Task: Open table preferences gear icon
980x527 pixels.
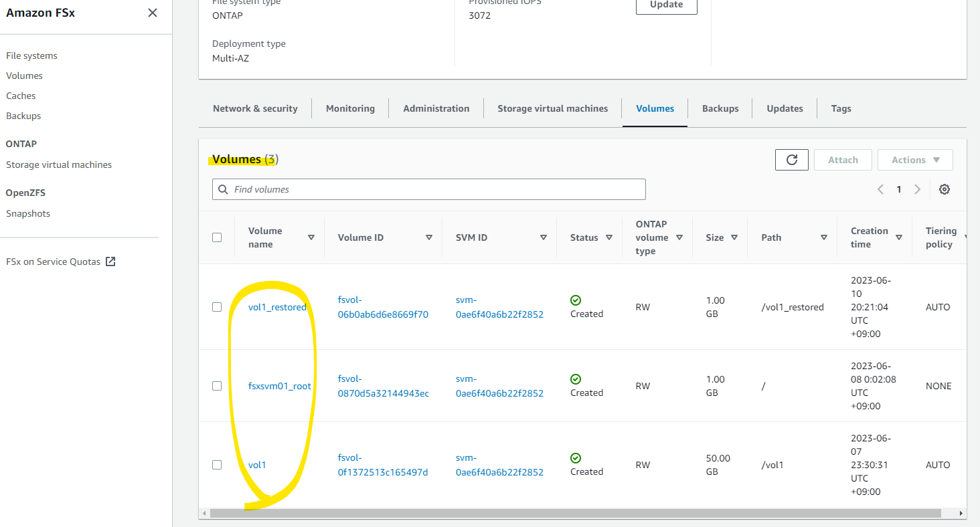Action: tap(945, 189)
